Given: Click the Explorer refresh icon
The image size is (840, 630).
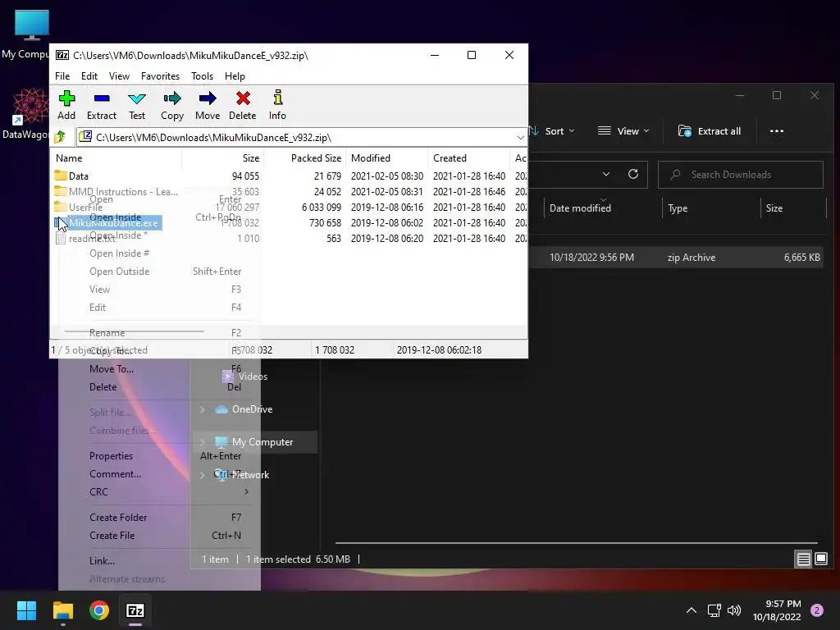Looking at the screenshot, I should click(633, 174).
